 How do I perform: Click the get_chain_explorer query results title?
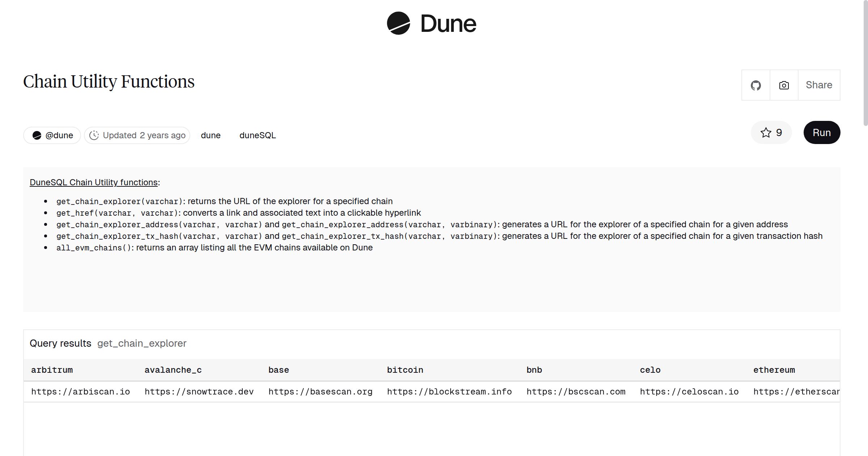point(142,343)
